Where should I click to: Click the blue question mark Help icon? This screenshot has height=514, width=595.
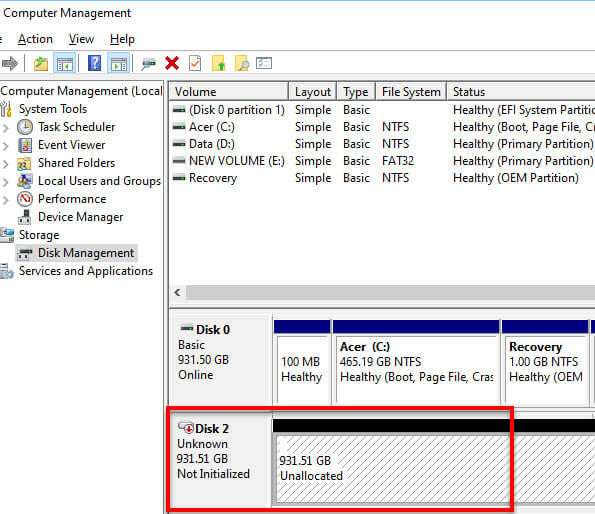[94, 63]
